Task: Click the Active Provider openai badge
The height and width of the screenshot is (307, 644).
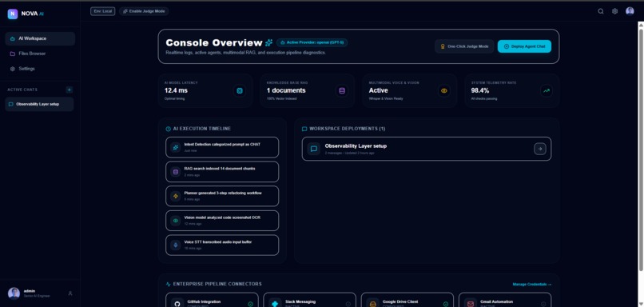Action: click(312, 42)
